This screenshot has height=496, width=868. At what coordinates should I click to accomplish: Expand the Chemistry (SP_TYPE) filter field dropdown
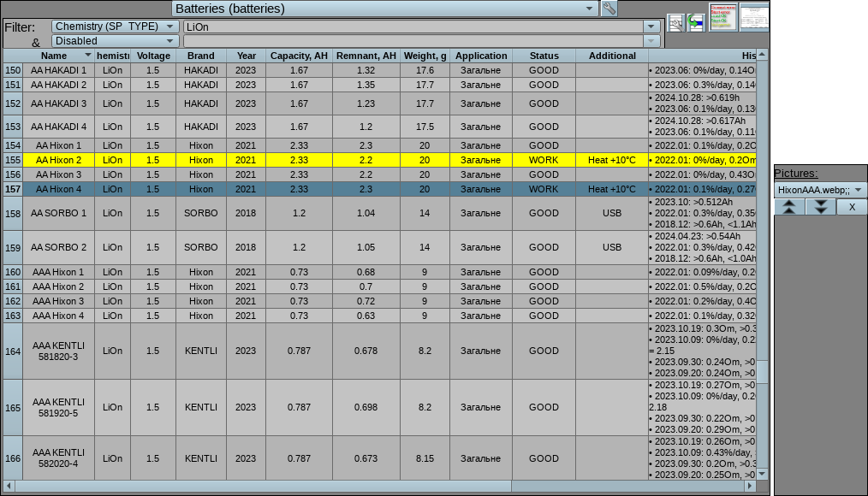pyautogui.click(x=170, y=27)
